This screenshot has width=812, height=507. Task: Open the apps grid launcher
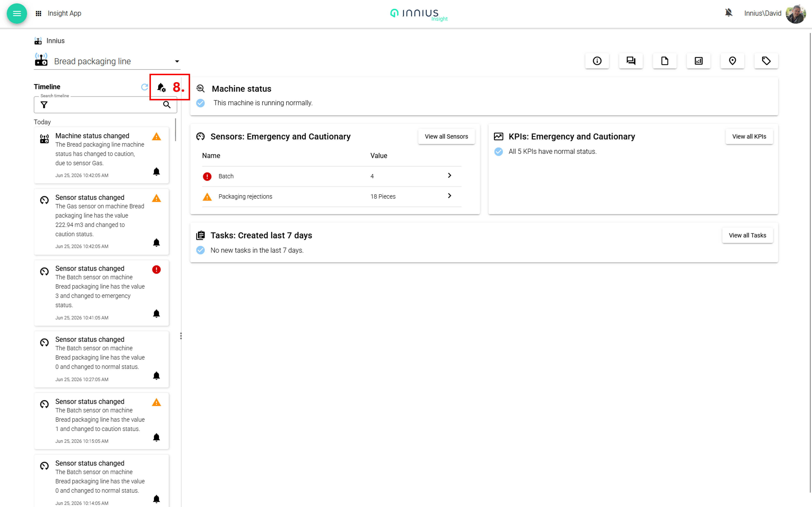(x=39, y=13)
